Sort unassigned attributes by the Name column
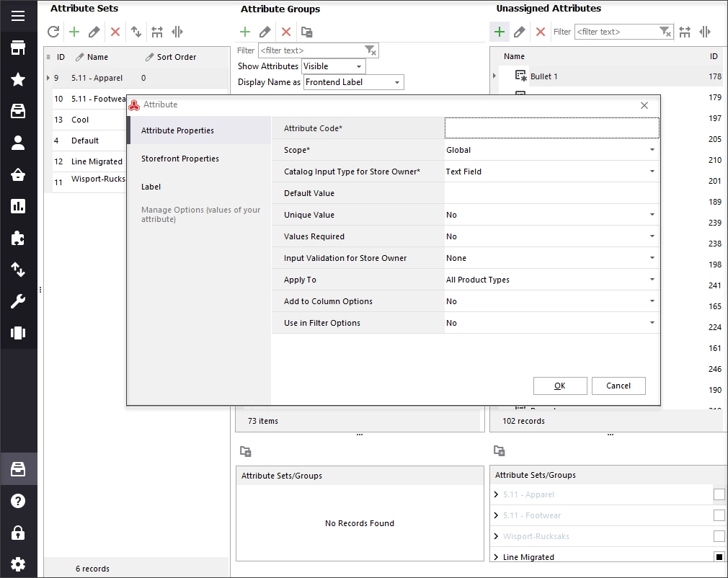 point(514,56)
